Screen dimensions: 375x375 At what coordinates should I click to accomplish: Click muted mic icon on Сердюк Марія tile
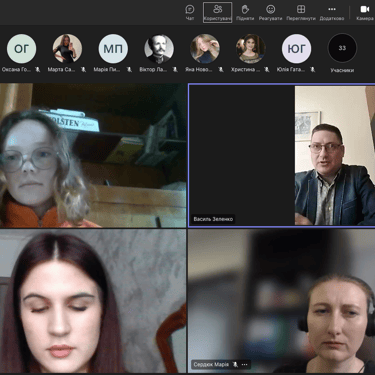[235, 364]
